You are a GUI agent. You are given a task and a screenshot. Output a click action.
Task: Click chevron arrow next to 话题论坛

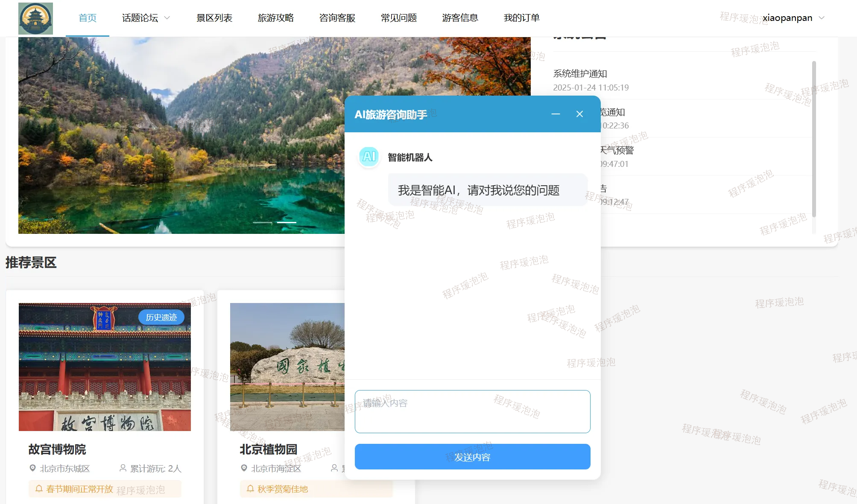(167, 18)
